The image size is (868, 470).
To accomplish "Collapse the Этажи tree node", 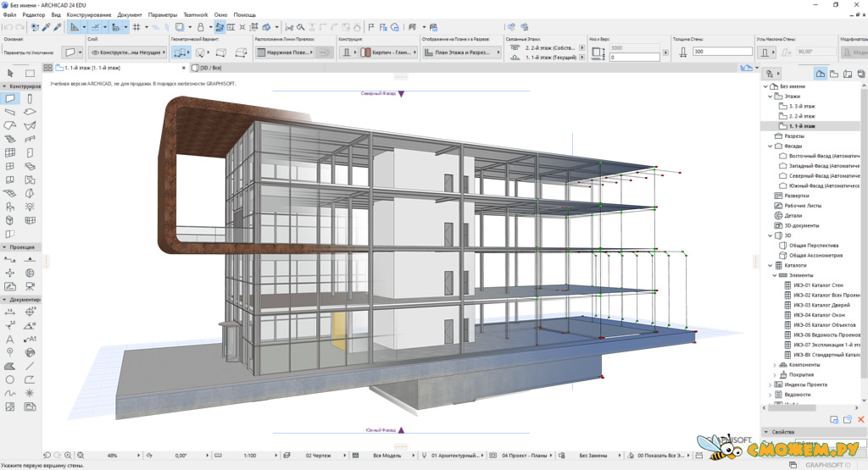I will 770,97.
